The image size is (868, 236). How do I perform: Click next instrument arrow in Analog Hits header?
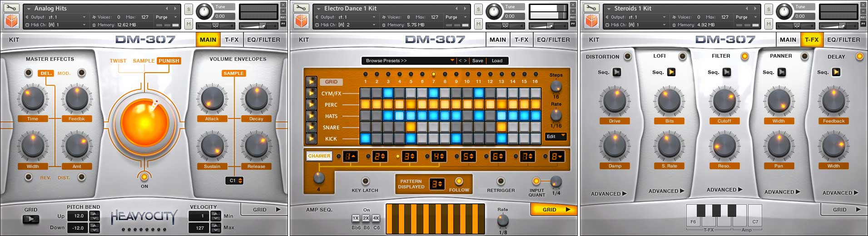[x=175, y=8]
